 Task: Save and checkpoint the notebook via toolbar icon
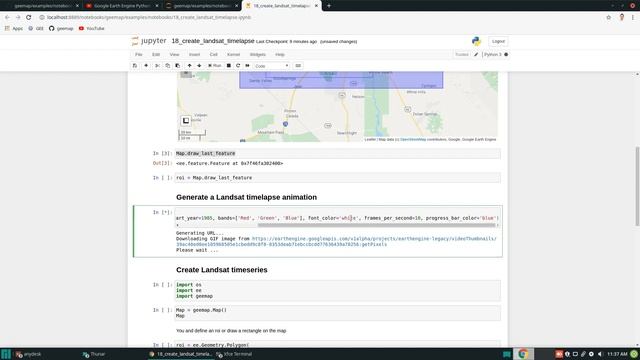click(135, 66)
